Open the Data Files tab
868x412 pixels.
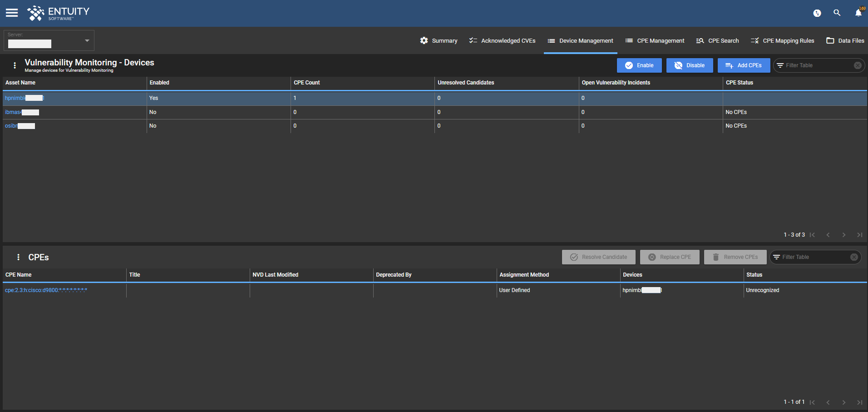pyautogui.click(x=845, y=40)
